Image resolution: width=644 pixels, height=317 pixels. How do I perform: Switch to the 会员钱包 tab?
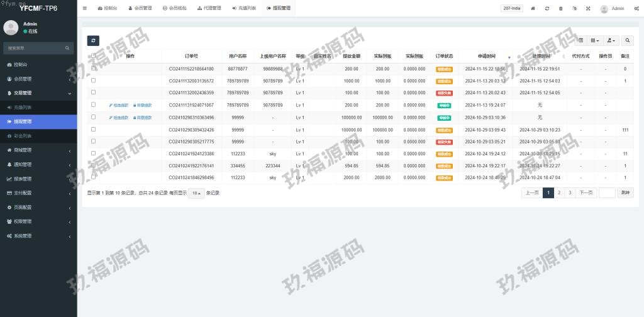point(174,9)
